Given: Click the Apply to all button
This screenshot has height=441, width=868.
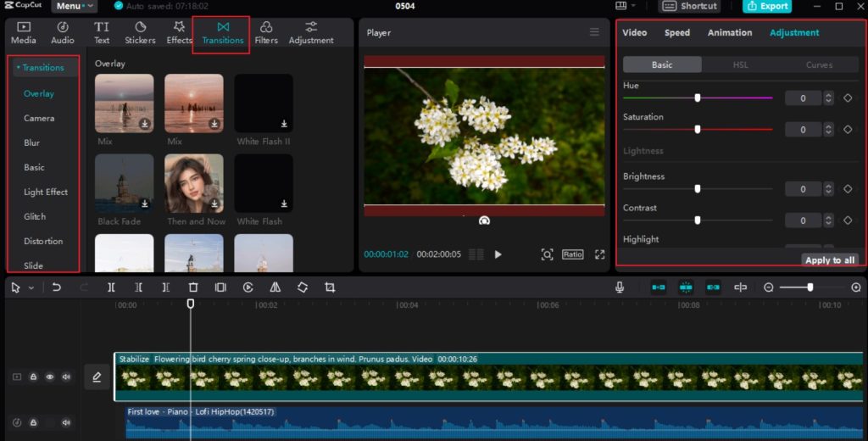Looking at the screenshot, I should coord(829,260).
